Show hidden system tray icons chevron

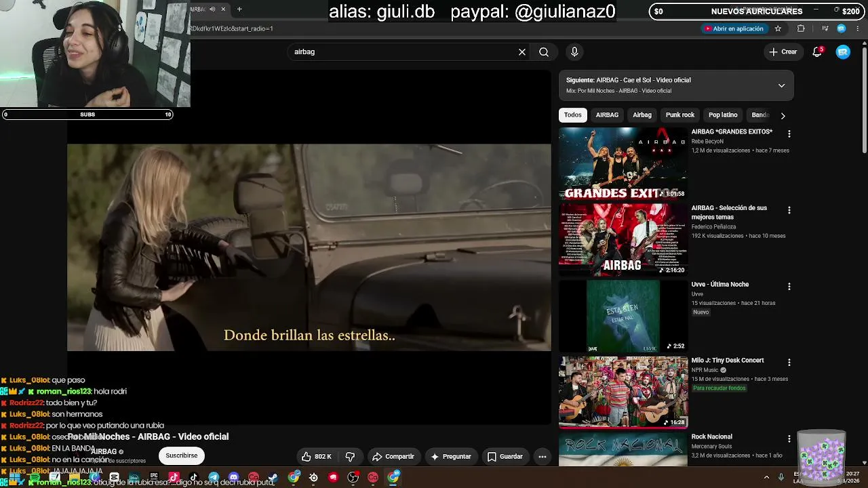(x=766, y=477)
